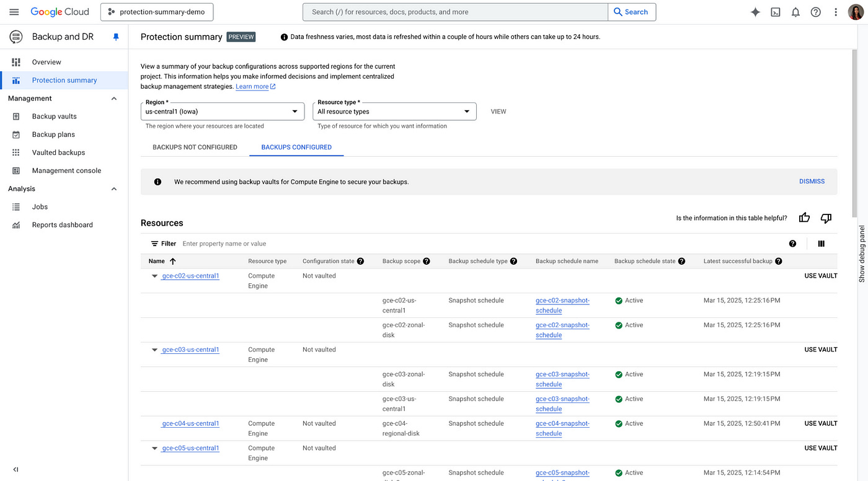Image resolution: width=868 pixels, height=481 pixels.
Task: Open gce-c02-us-central1 resource link
Action: click(x=190, y=276)
